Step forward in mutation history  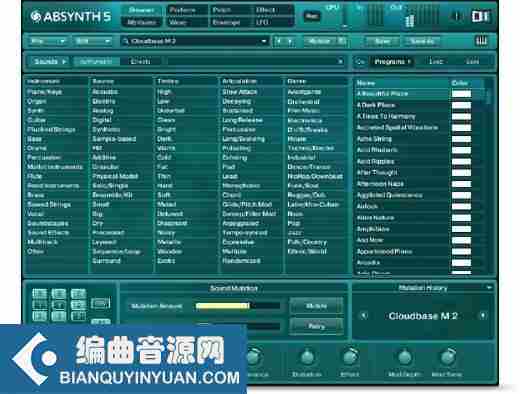pyautogui.click(x=482, y=315)
